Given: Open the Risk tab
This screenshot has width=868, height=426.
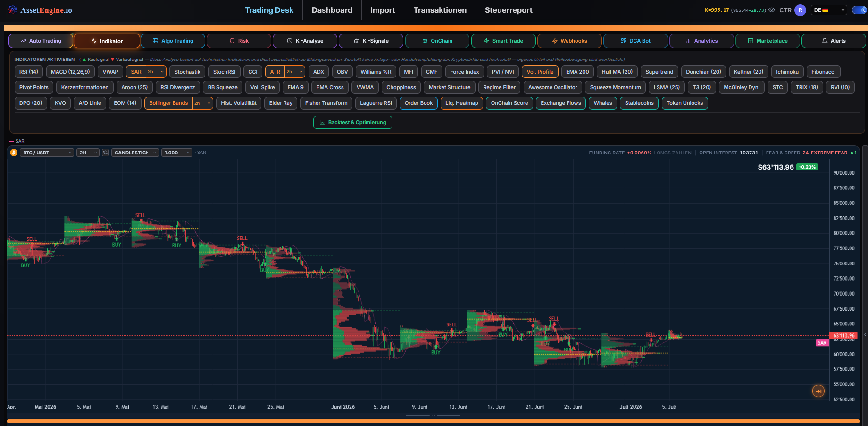Looking at the screenshot, I should coord(239,41).
